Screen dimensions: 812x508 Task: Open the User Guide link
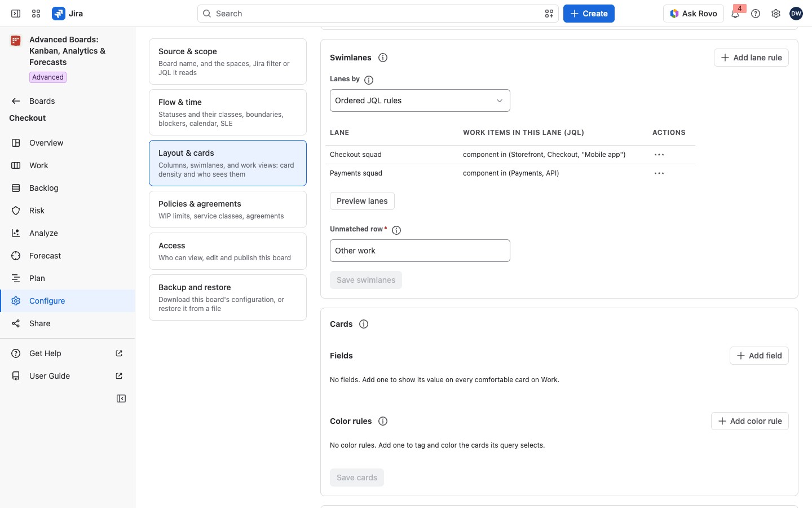point(68,376)
